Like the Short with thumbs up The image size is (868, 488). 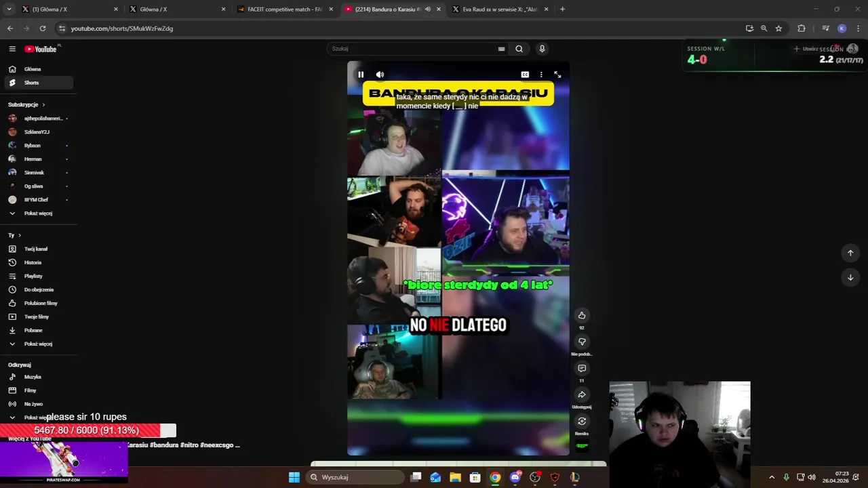[582, 315]
